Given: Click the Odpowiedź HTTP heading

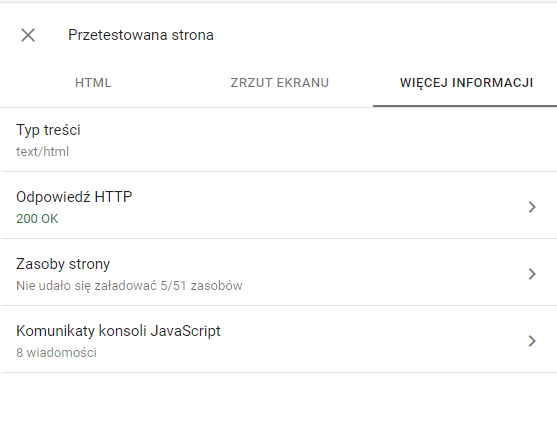Looking at the screenshot, I should click(74, 197).
